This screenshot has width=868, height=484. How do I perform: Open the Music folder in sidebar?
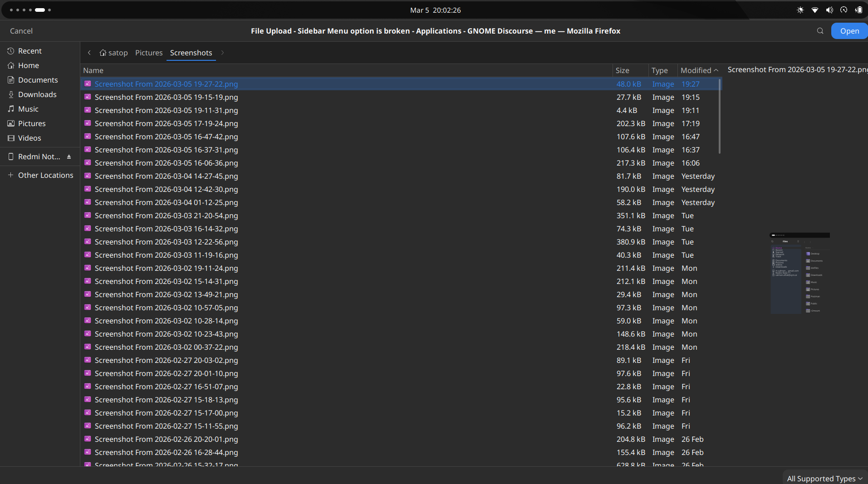click(x=28, y=109)
